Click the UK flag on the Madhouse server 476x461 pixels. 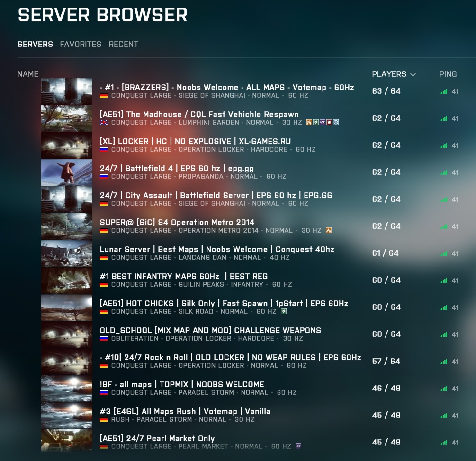(x=105, y=122)
